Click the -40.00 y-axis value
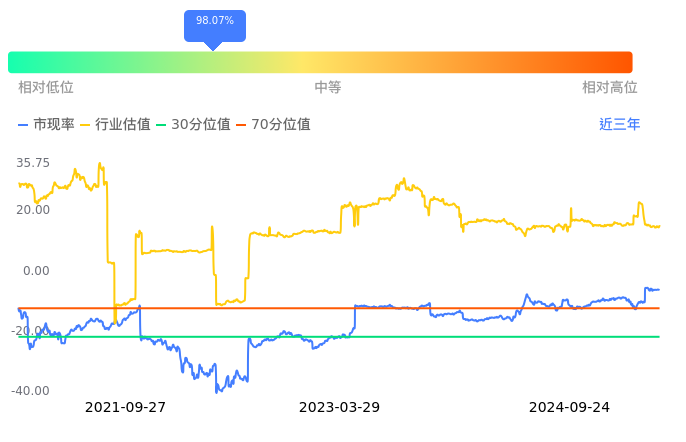Viewport: 686px width, 442px height. click(31, 391)
